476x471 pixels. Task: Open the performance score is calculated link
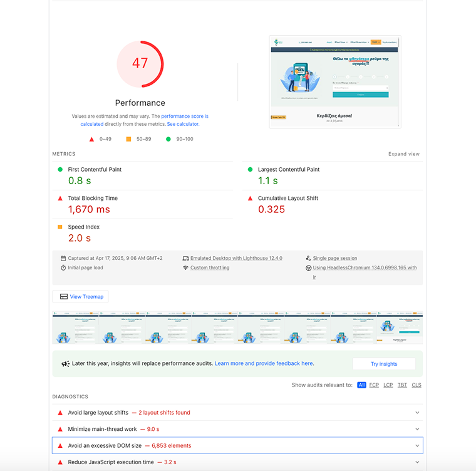click(145, 120)
